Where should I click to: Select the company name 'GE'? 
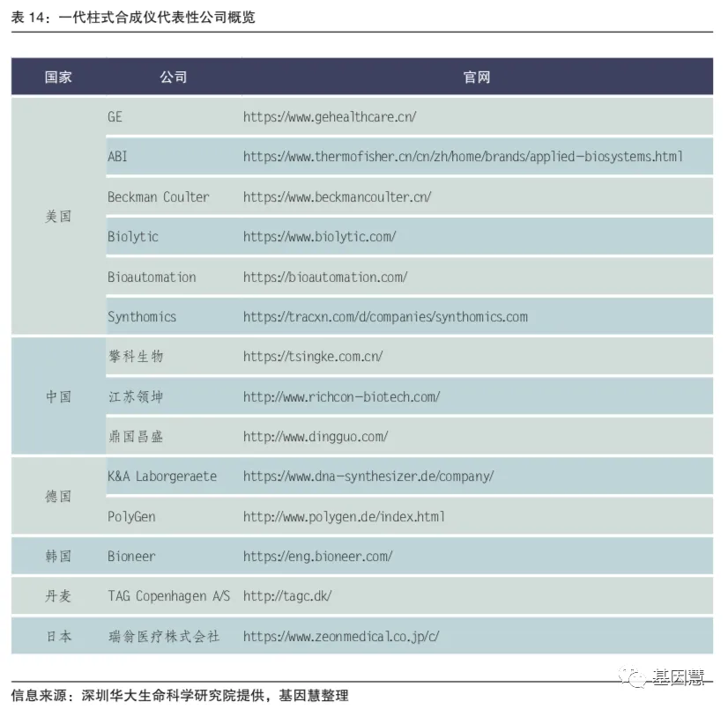pyautogui.click(x=115, y=117)
